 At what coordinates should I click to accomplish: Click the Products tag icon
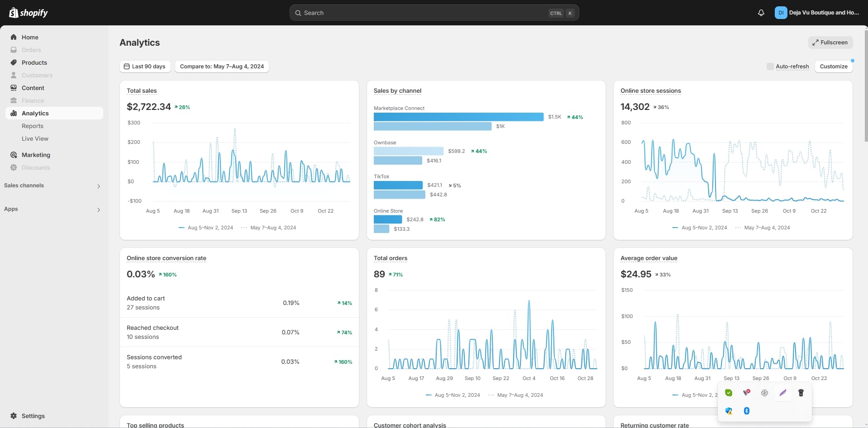point(14,62)
